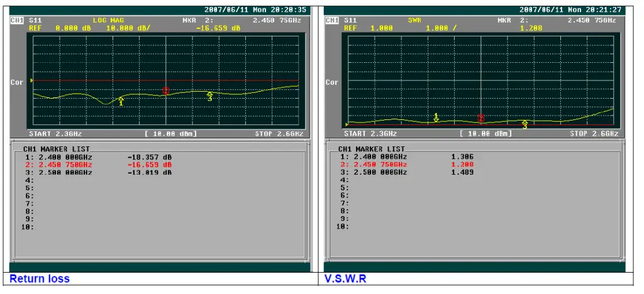Click the 2.450 75GHz frequency in the SWR header
Screen dimensions: 644x294
[592, 20]
